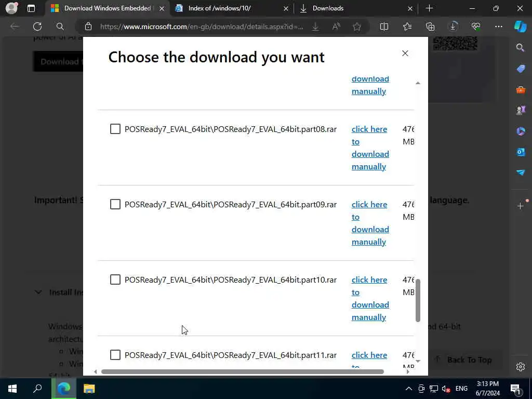The height and width of the screenshot is (399, 532).
Task: Open the volume control in tray
Action: click(446, 389)
